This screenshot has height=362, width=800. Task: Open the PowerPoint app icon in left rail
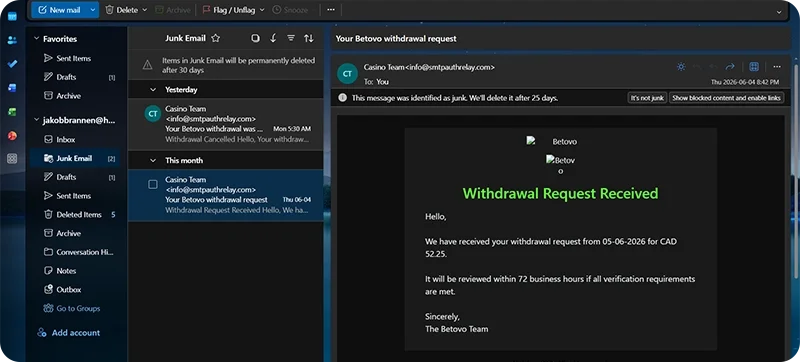pyautogui.click(x=12, y=136)
